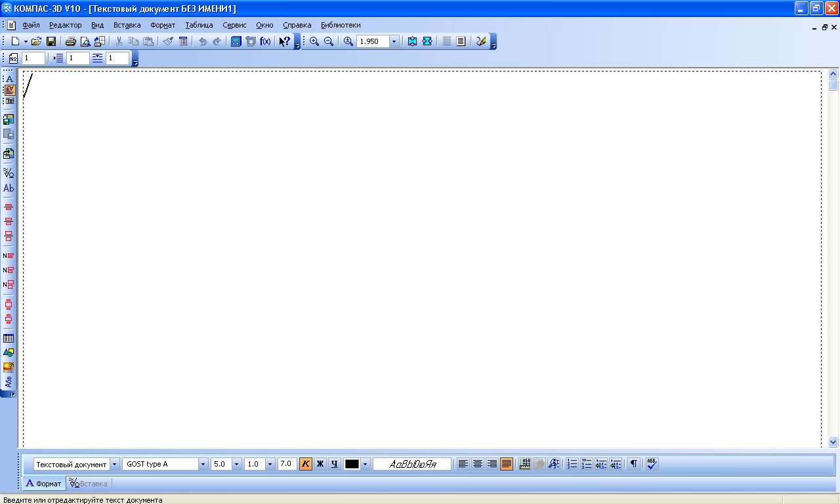
Task: Click the АаBbЮюЯя font preview box
Action: click(412, 464)
